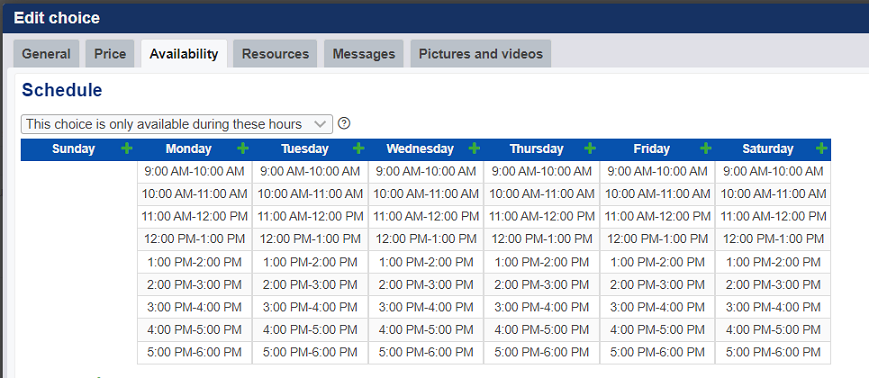Select Monday 12:00 PM-1:00 PM slot

pyautogui.click(x=195, y=239)
